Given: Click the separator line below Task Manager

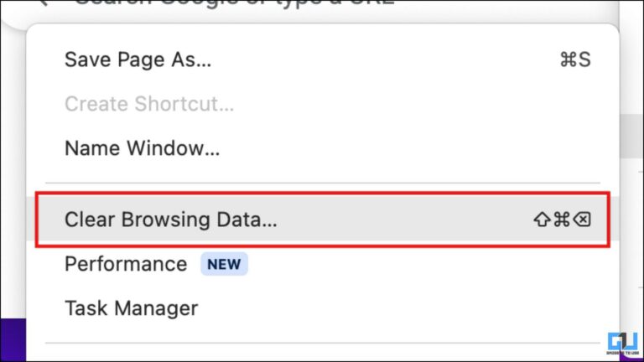Looking at the screenshot, I should [x=322, y=342].
